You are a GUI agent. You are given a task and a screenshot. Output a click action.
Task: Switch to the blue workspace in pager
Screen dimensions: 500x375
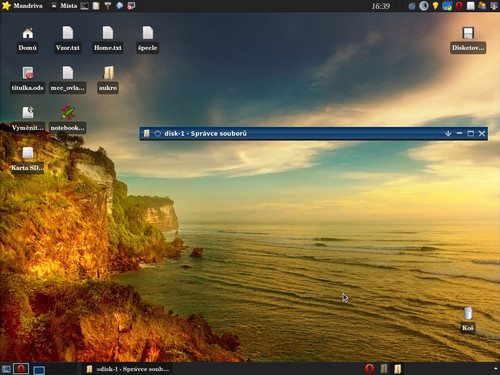pyautogui.click(x=39, y=370)
